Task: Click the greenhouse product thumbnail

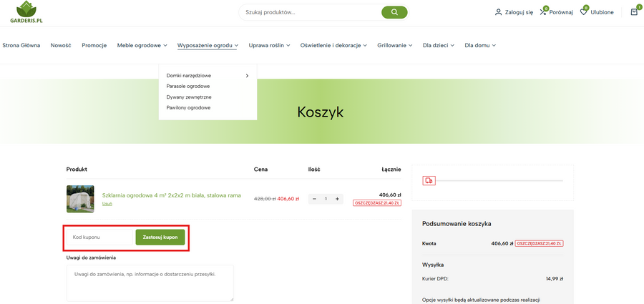Action: (x=80, y=199)
